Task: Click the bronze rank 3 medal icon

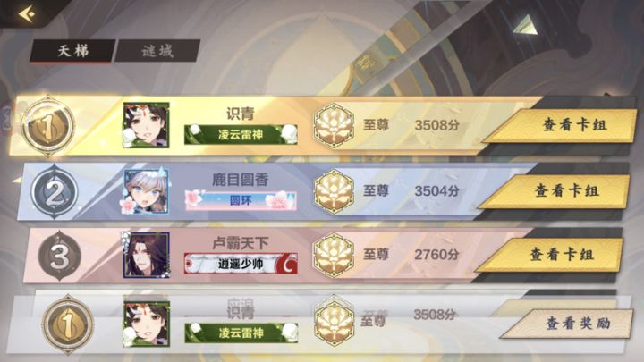Action: [60, 257]
